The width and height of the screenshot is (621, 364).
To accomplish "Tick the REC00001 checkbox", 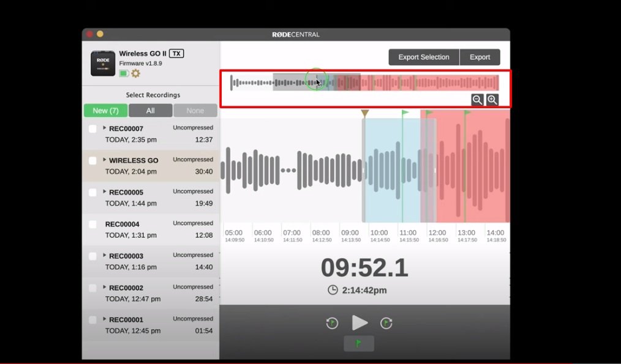I will [92, 320].
